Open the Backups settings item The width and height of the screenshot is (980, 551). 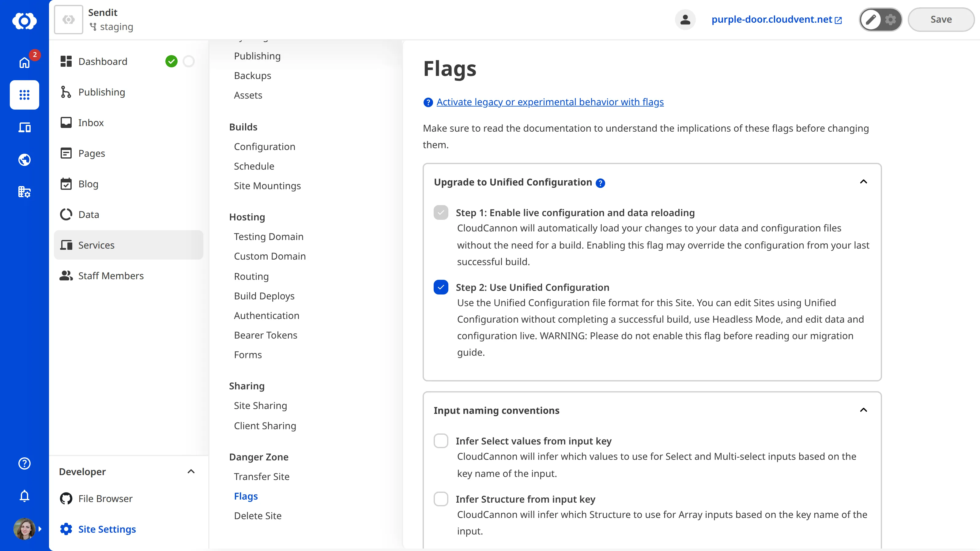point(253,75)
